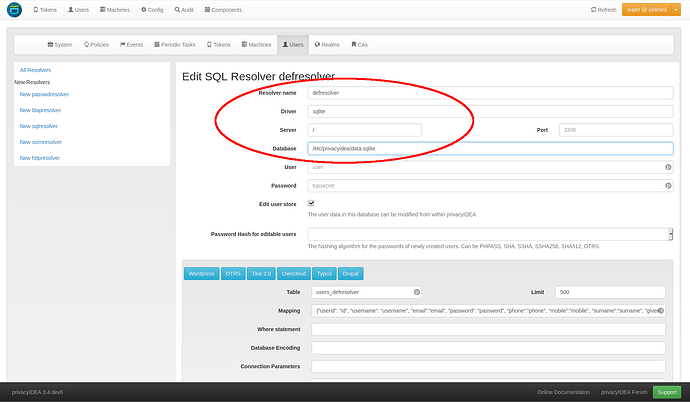Focus the Database Encoding field
The height and width of the screenshot is (402, 690).
[x=488, y=347]
